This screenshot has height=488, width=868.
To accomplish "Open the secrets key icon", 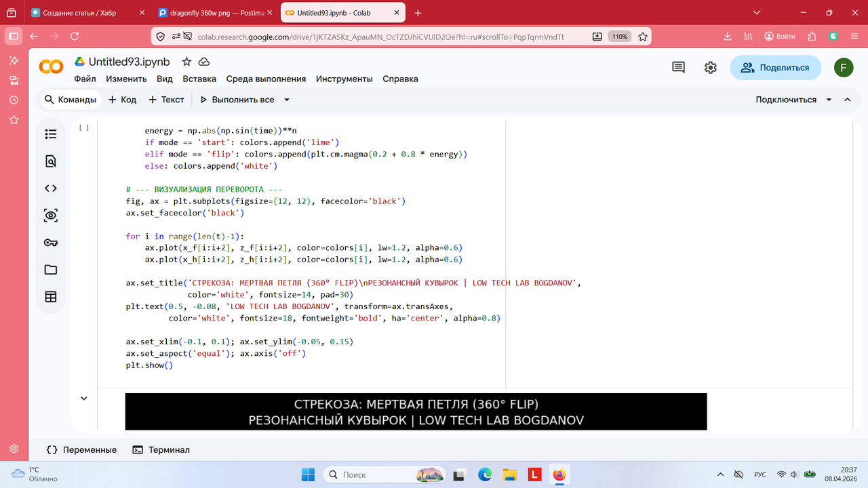I will click(x=51, y=243).
